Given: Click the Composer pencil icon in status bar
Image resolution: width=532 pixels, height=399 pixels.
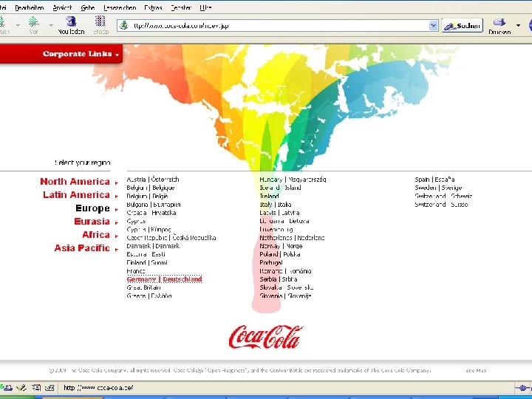Looking at the screenshot, I should click(21, 387).
